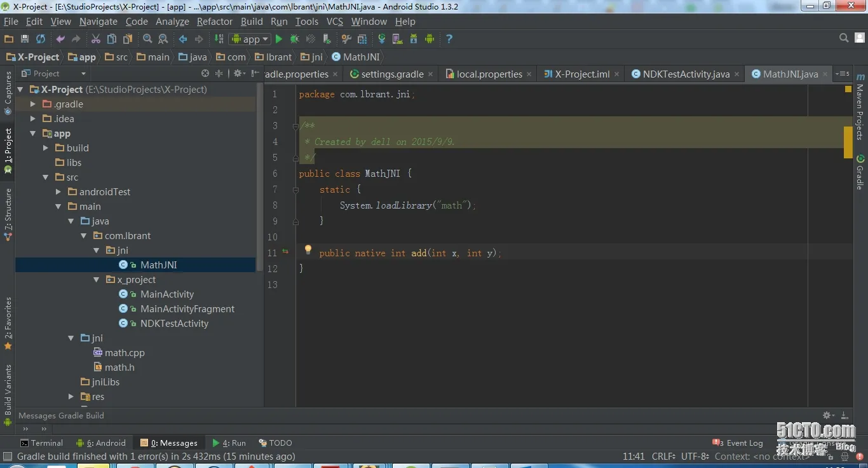The image size is (868, 468).
Task: Expand the .idea folder node
Action: pos(33,119)
